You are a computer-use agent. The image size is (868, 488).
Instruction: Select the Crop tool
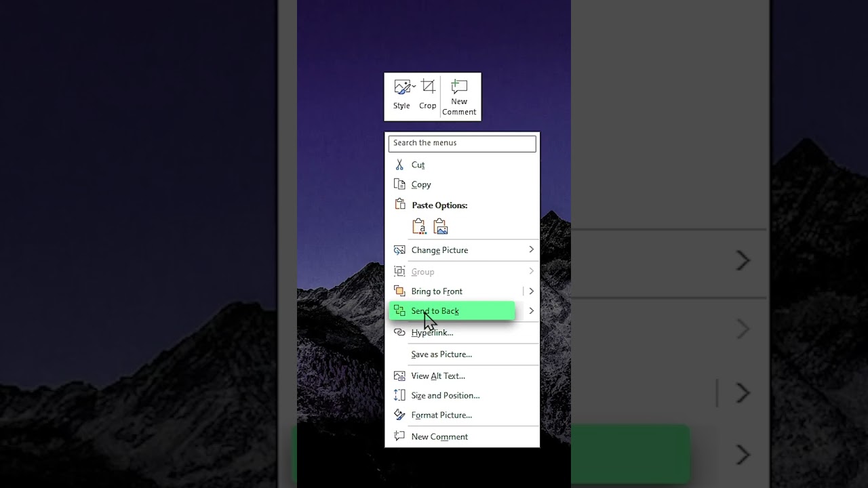pos(427,95)
